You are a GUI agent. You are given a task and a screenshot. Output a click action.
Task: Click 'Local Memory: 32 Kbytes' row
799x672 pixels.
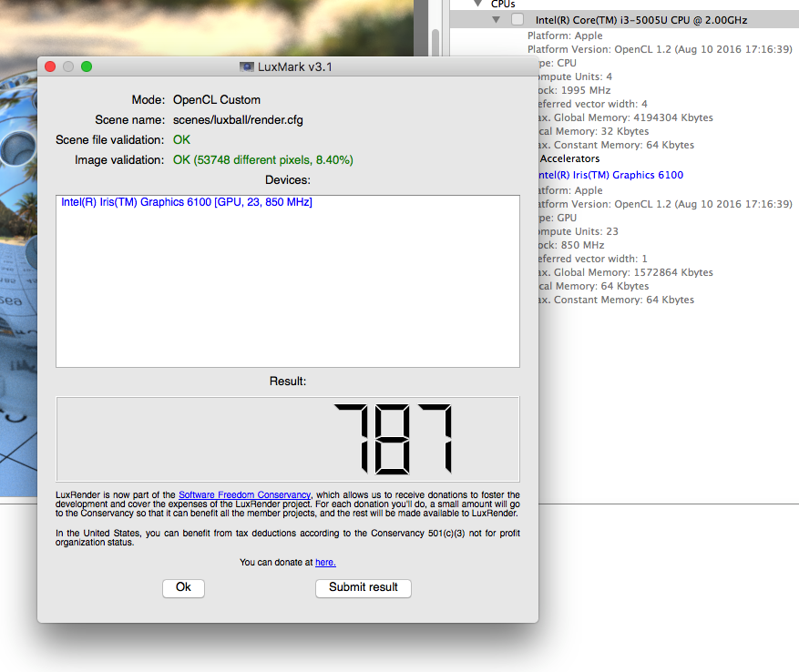pos(594,131)
